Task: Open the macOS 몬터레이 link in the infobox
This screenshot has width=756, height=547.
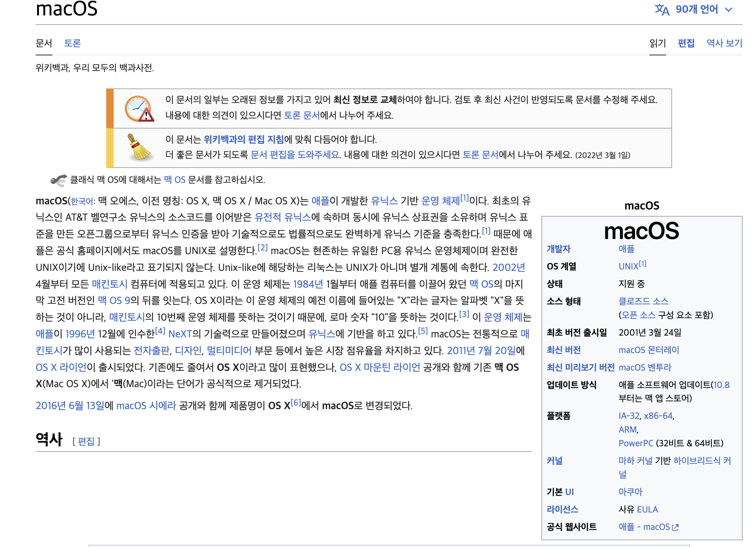Action: pyautogui.click(x=649, y=350)
